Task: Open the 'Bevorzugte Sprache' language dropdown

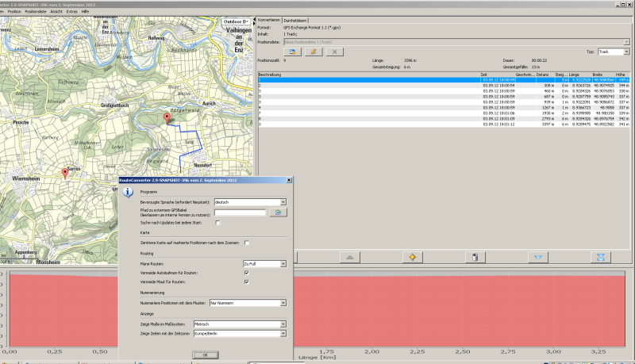Action: point(250,202)
